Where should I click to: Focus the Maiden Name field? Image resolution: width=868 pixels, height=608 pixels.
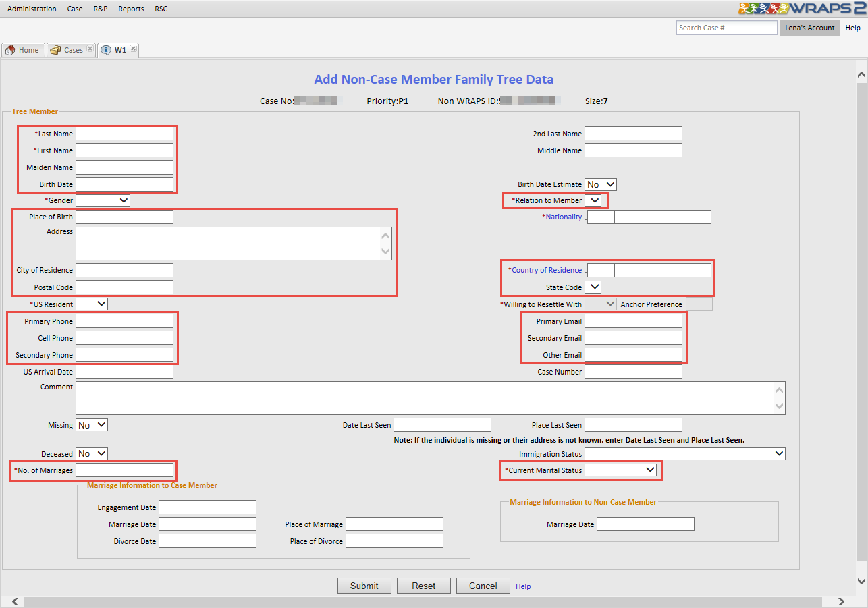(124, 167)
